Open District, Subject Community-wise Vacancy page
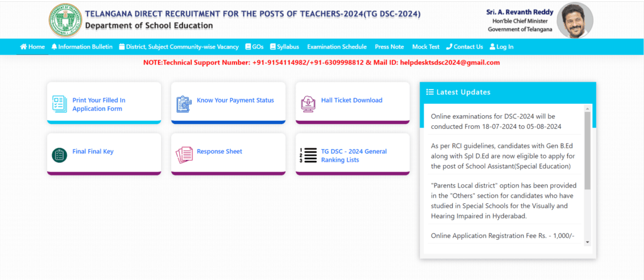The width and height of the screenshot is (644, 280). pos(179,47)
